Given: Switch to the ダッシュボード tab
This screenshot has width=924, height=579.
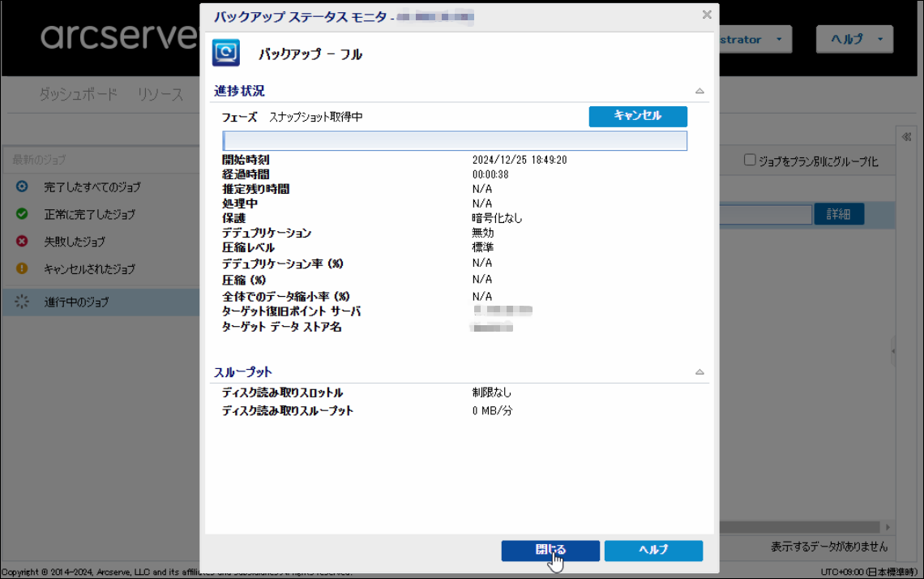Looking at the screenshot, I should point(79,95).
